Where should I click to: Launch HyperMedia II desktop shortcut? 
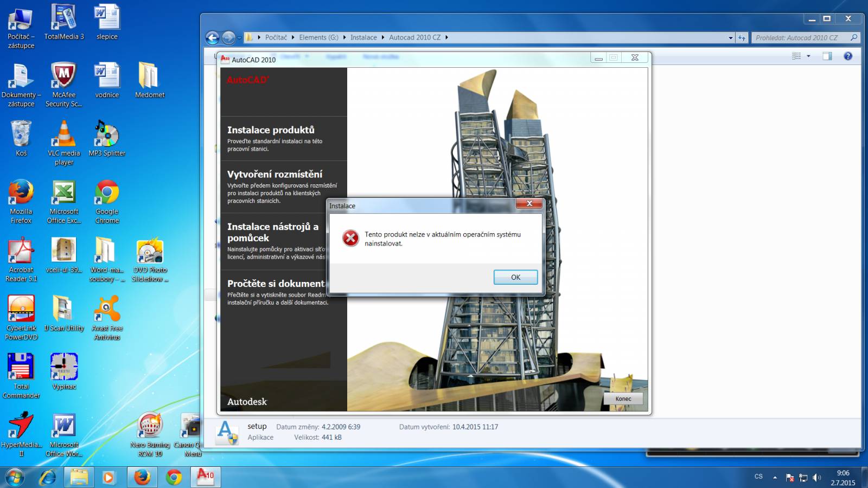point(21,435)
